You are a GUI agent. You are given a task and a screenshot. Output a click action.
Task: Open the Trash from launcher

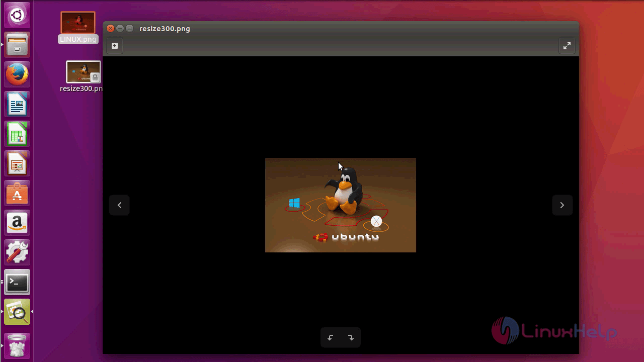(x=17, y=346)
